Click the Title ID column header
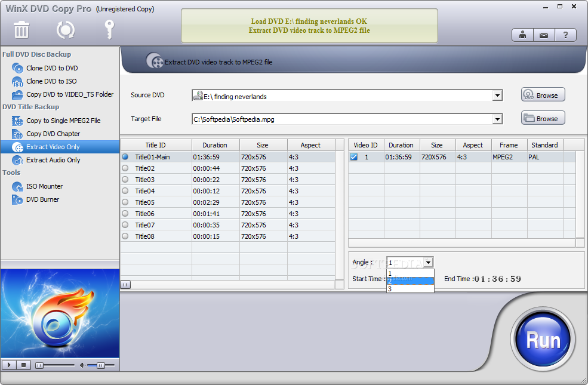 pyautogui.click(x=156, y=145)
